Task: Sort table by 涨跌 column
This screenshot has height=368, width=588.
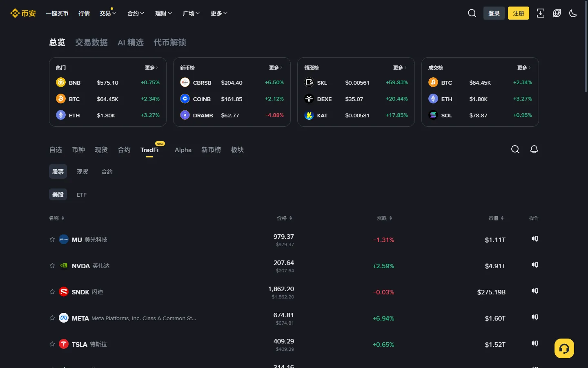Action: pos(385,218)
